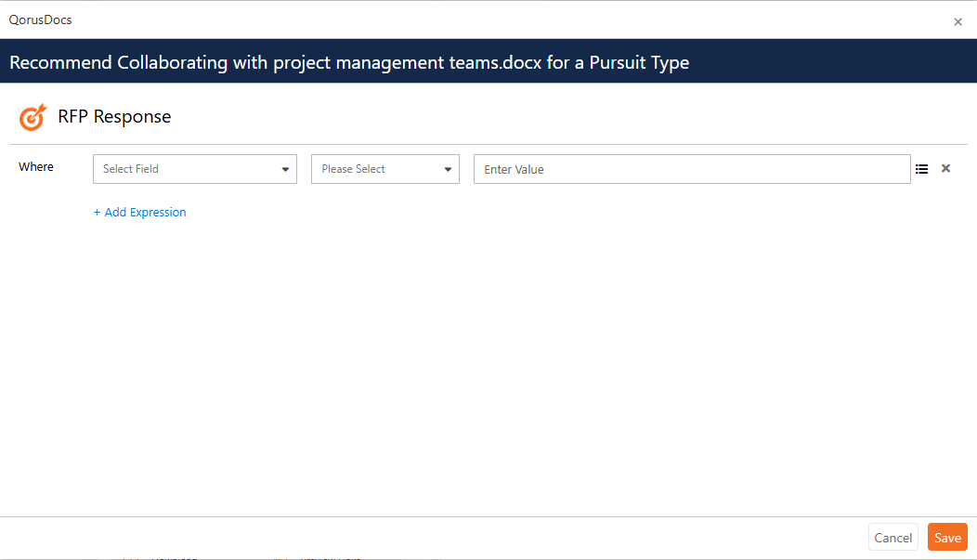This screenshot has height=560, width=977.
Task: Expand the Please Select operator dropdown
Action: point(376,169)
